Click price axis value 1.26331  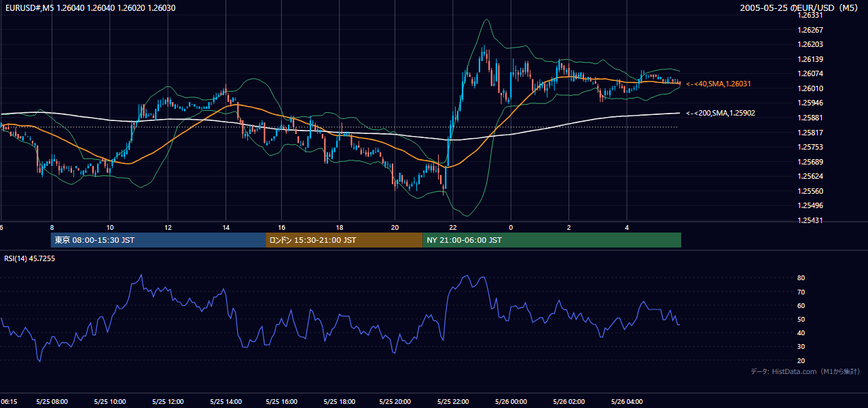[810, 15]
